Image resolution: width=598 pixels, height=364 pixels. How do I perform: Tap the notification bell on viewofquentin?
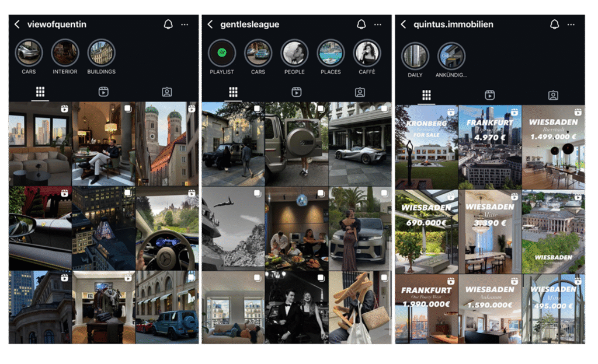[168, 24]
